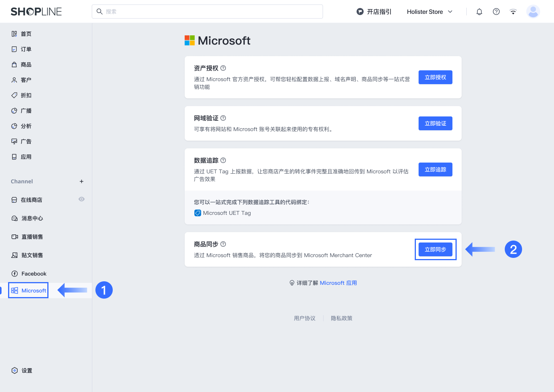Open Microsoft 应用 link
The image size is (554, 392).
click(x=339, y=283)
